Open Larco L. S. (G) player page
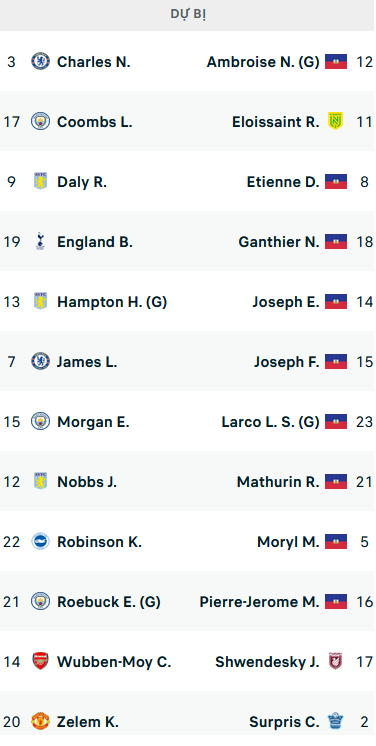This screenshot has height=746, width=376. [x=270, y=422]
